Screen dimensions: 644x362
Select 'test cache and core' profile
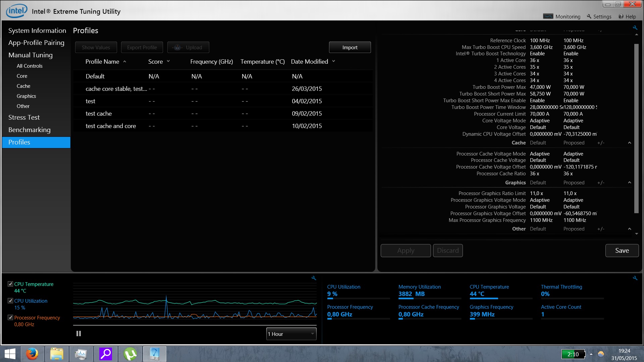pyautogui.click(x=223, y=126)
